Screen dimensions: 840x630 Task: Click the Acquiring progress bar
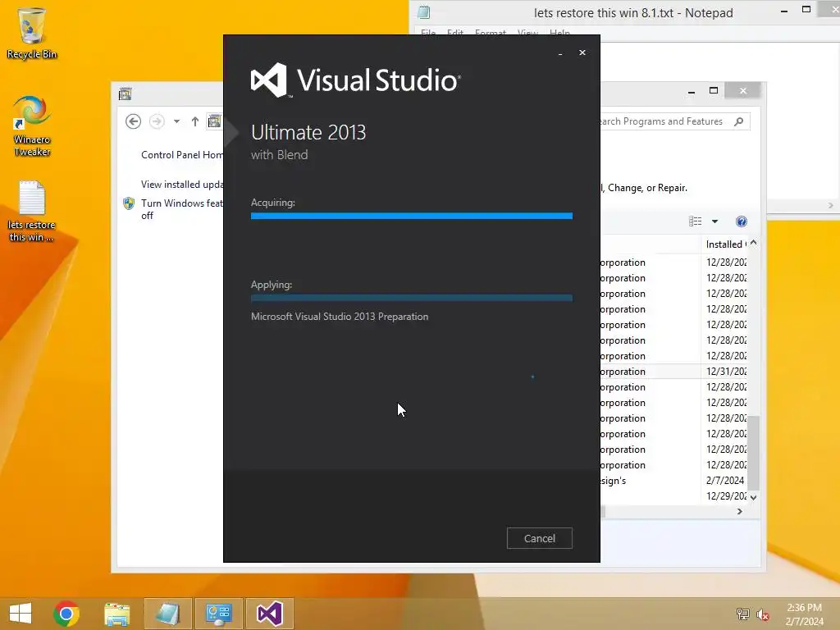(x=412, y=216)
